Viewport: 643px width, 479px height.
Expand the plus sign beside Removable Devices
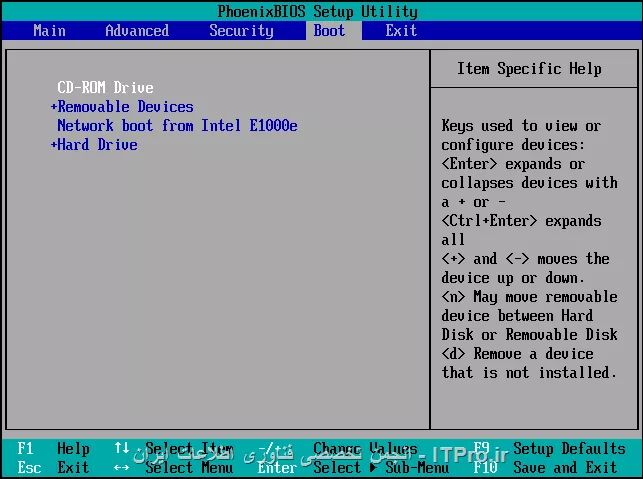[x=53, y=107]
